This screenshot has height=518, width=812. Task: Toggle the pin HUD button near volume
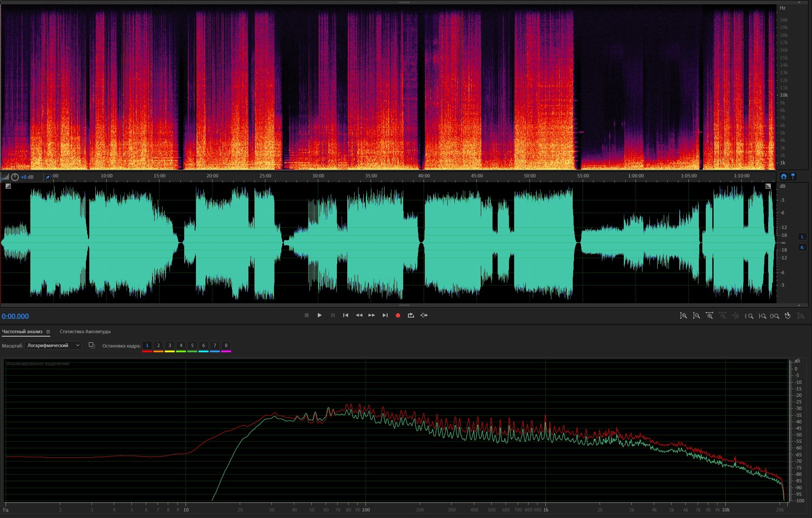[x=48, y=177]
